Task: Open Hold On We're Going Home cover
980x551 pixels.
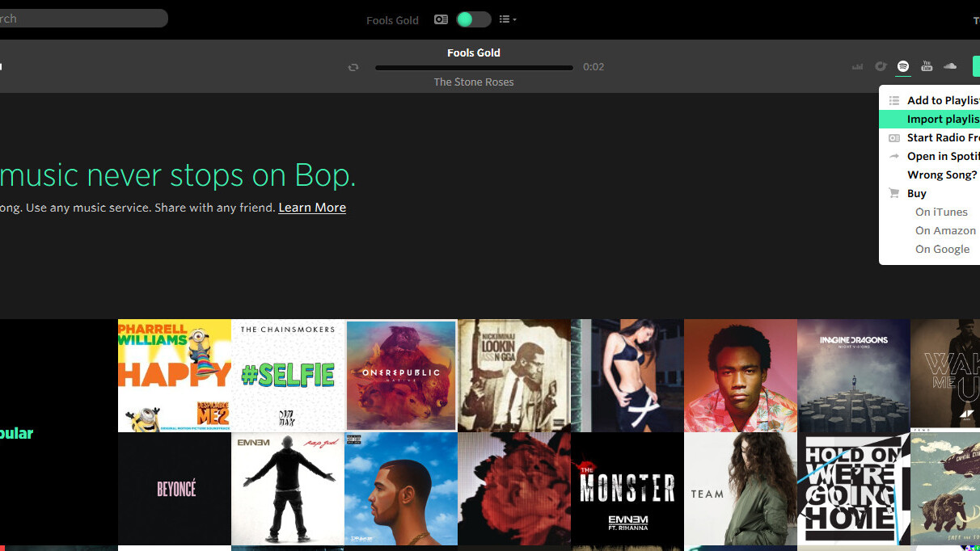Action: [854, 489]
